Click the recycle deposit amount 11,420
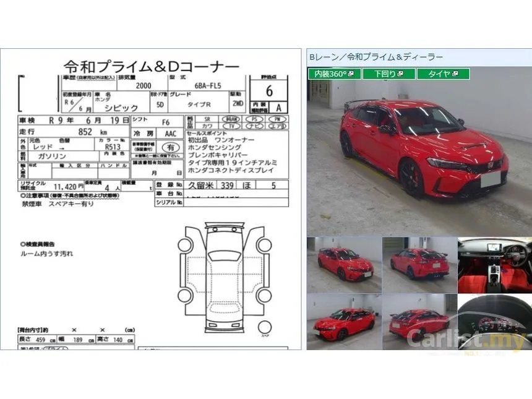 pos(65,187)
